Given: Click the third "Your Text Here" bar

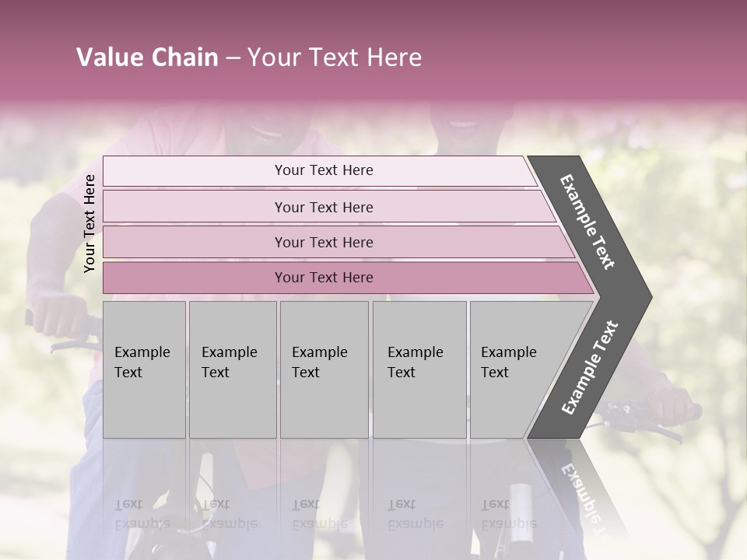Looking at the screenshot, I should (x=324, y=242).
